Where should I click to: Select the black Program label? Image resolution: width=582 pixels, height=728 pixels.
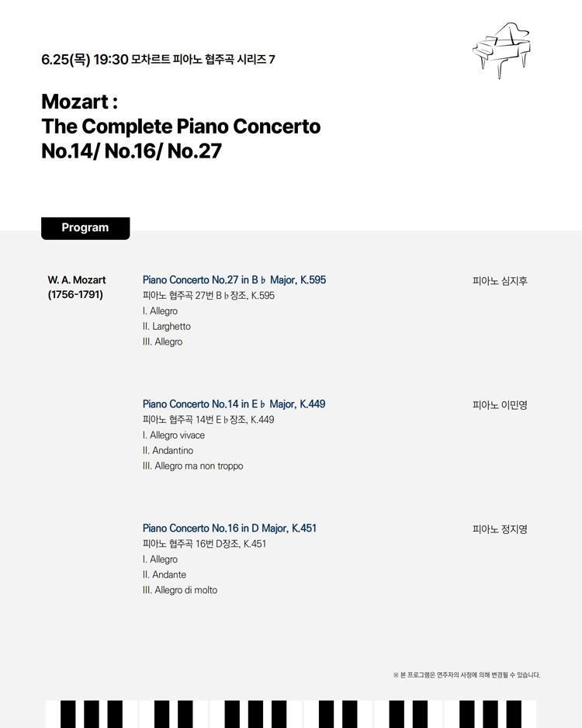point(85,228)
